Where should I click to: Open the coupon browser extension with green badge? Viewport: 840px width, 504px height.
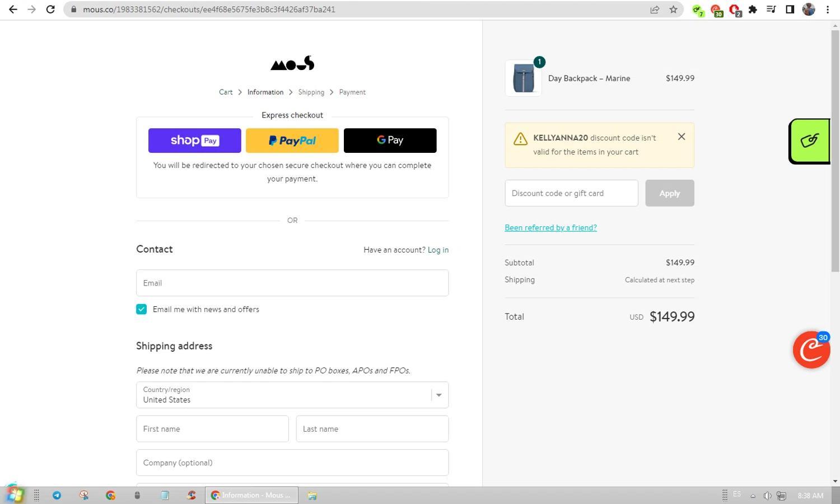coord(697,10)
